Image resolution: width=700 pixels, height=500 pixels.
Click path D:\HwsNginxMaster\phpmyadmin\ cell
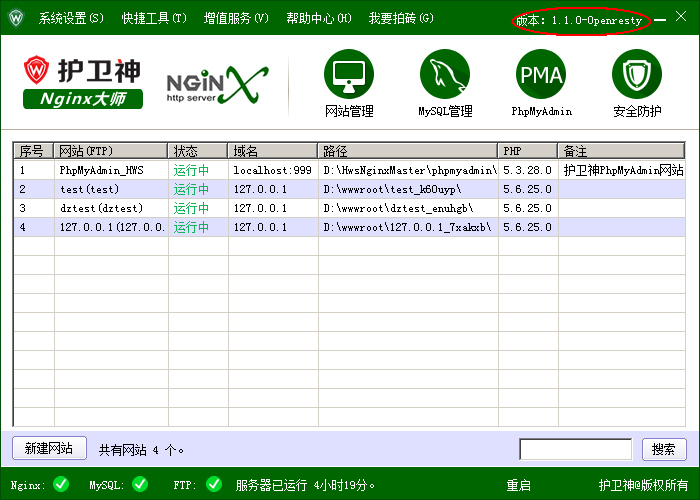[408, 170]
